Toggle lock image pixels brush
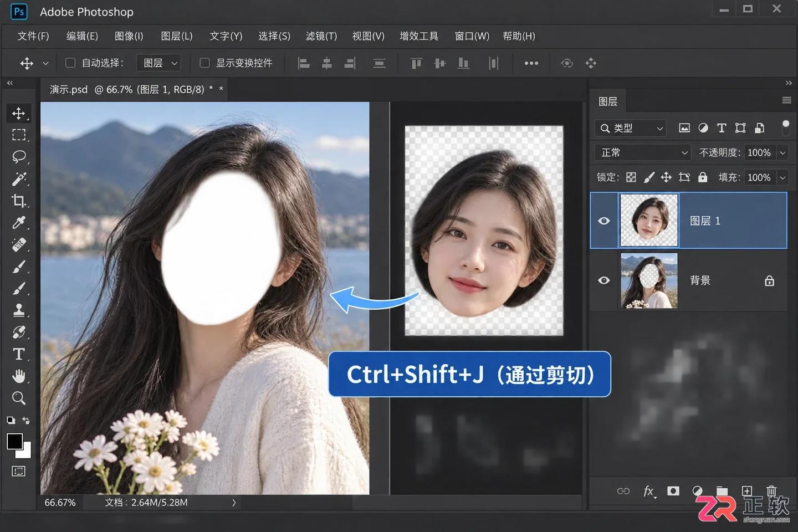 click(649, 177)
